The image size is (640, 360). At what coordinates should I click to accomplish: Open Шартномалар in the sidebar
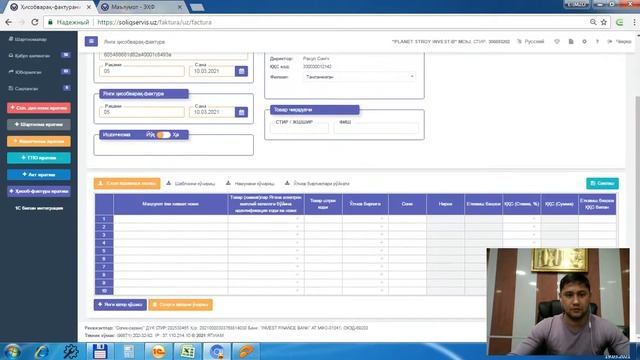(x=28, y=40)
